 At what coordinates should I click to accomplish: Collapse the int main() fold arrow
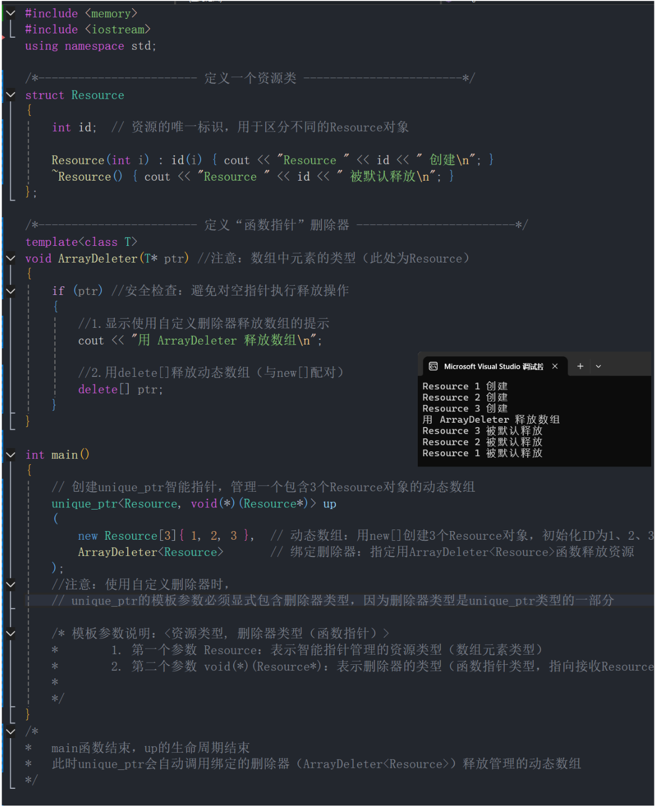[x=10, y=455]
